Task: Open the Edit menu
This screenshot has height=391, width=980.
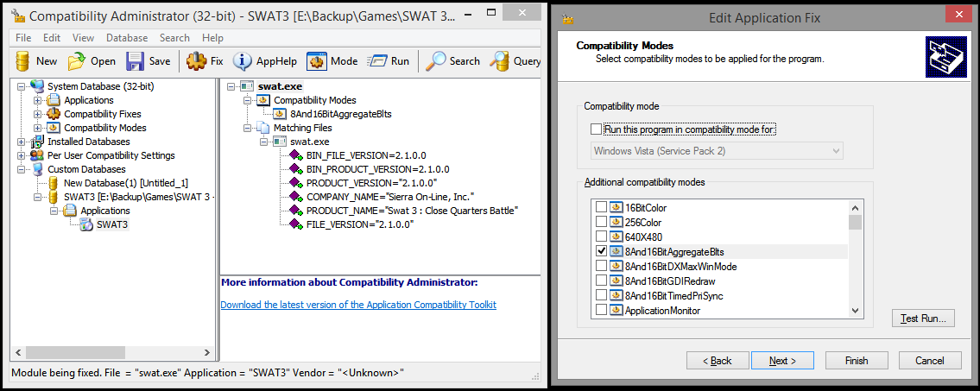Action: [x=52, y=38]
